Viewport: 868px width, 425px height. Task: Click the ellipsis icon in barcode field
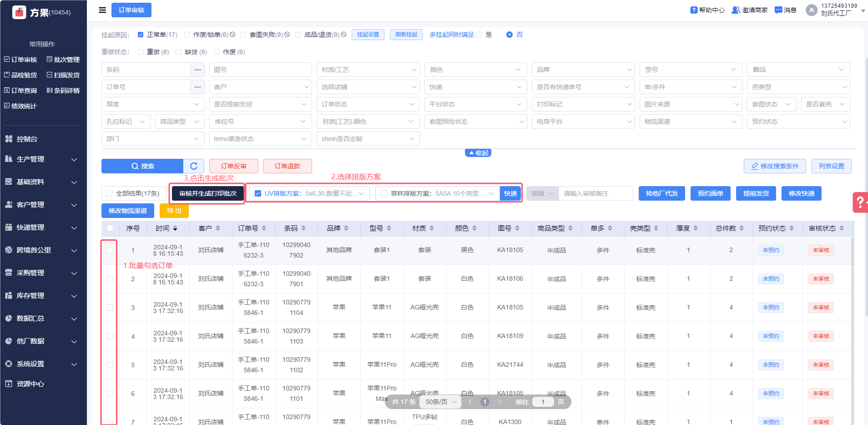(197, 70)
